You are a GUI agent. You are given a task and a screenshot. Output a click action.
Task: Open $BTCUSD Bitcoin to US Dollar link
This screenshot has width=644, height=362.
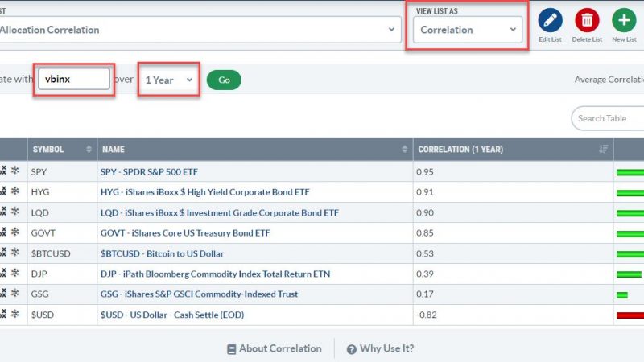pos(163,253)
